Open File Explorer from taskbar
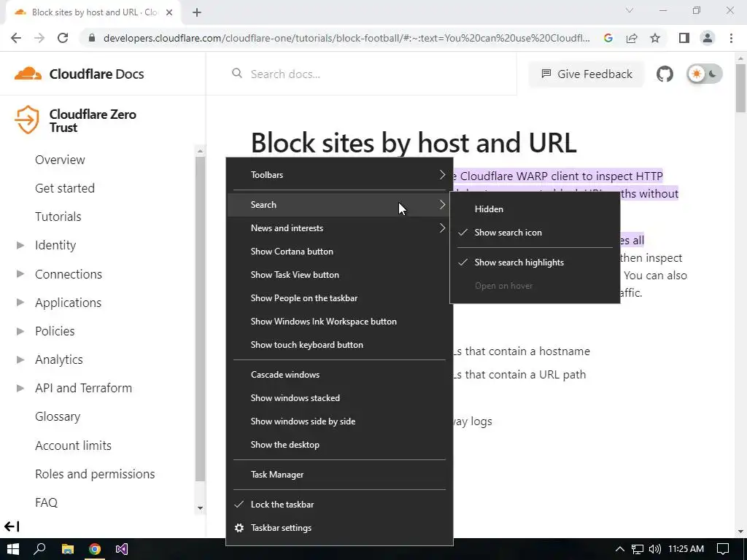 68,549
